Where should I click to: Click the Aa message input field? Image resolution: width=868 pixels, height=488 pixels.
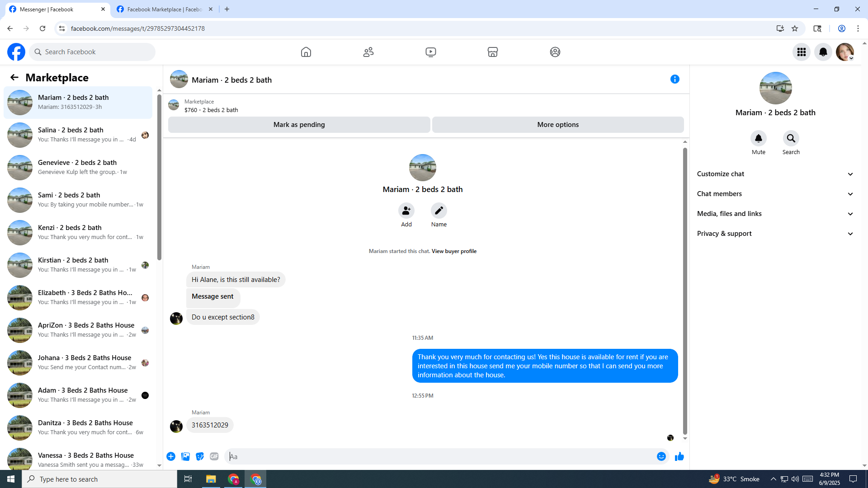(x=441, y=457)
